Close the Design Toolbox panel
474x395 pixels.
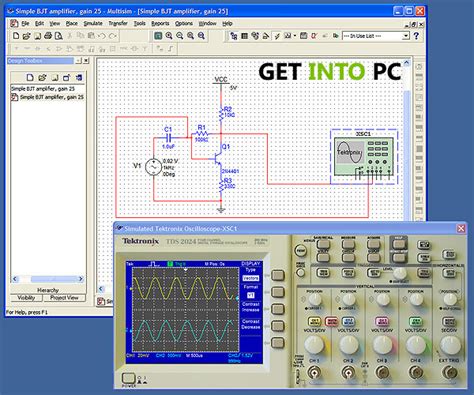pyautogui.click(x=86, y=61)
